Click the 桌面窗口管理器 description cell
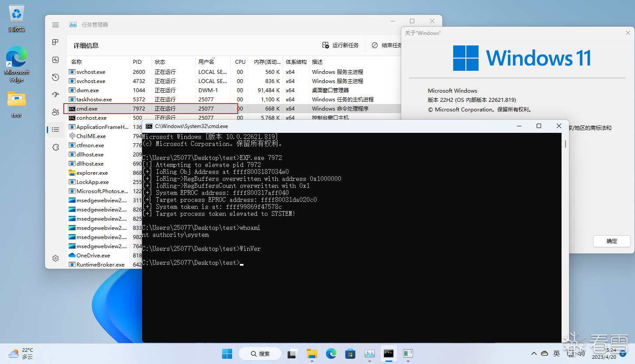The height and width of the screenshot is (364, 635). coord(330,90)
